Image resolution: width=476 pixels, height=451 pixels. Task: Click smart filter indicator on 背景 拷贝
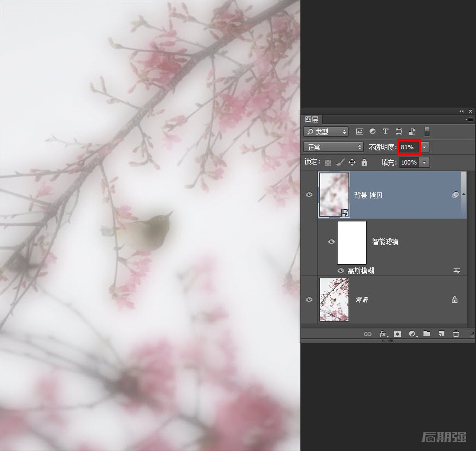[455, 195]
